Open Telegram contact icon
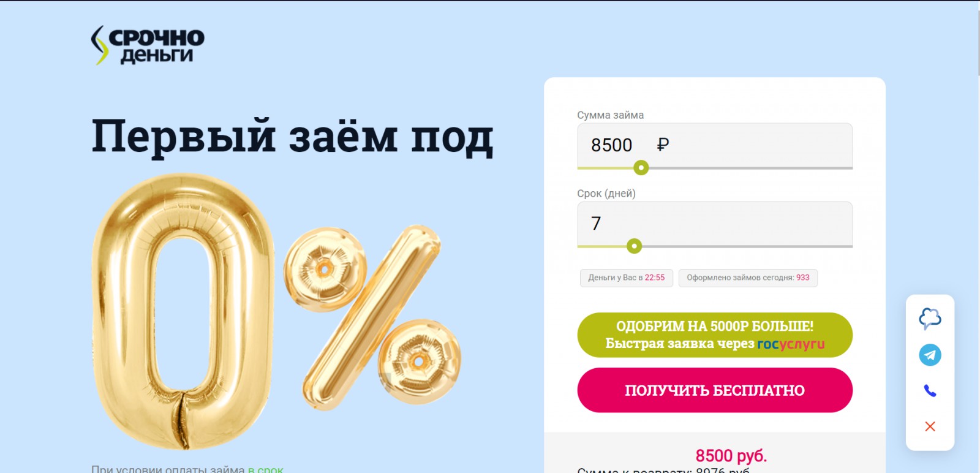Screen dimensions: 980x473 point(930,355)
